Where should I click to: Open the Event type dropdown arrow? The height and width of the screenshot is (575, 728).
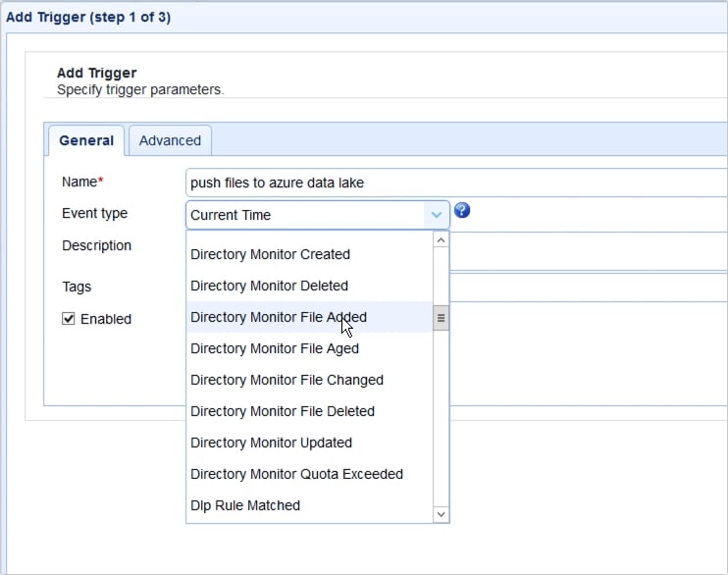[436, 215]
